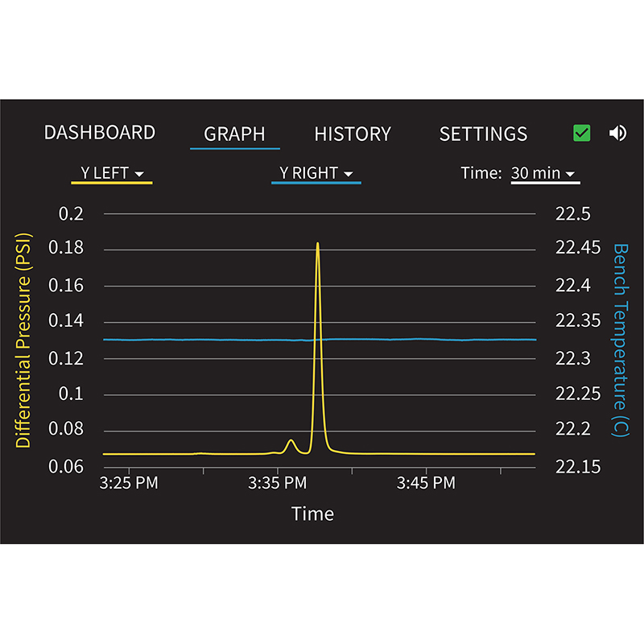Screen dimensions: 644x644
Task: Open the Y RIGHT axis dropdown
Action: click(x=316, y=174)
